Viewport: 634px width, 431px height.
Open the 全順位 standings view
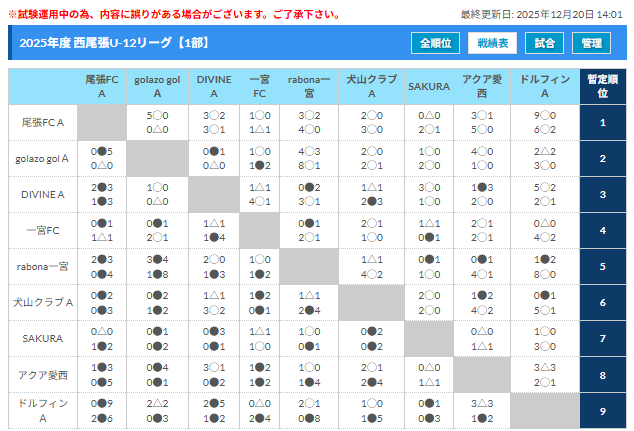437,43
